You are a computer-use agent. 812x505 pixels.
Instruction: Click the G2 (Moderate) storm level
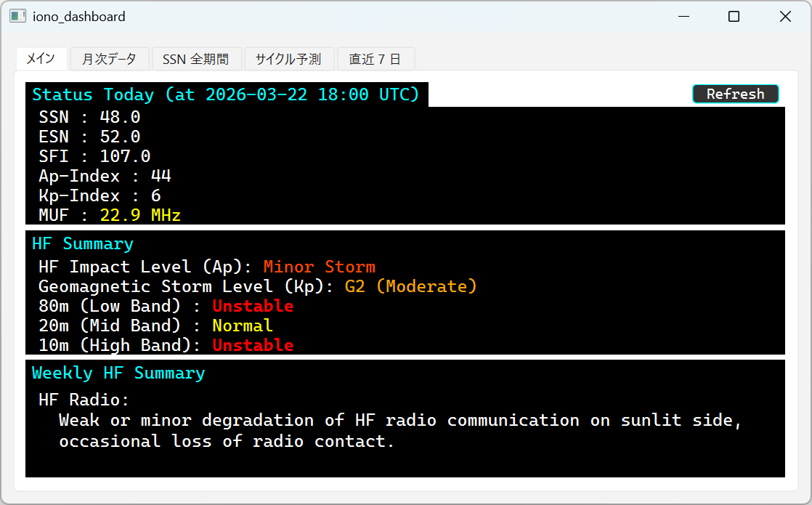click(x=410, y=286)
